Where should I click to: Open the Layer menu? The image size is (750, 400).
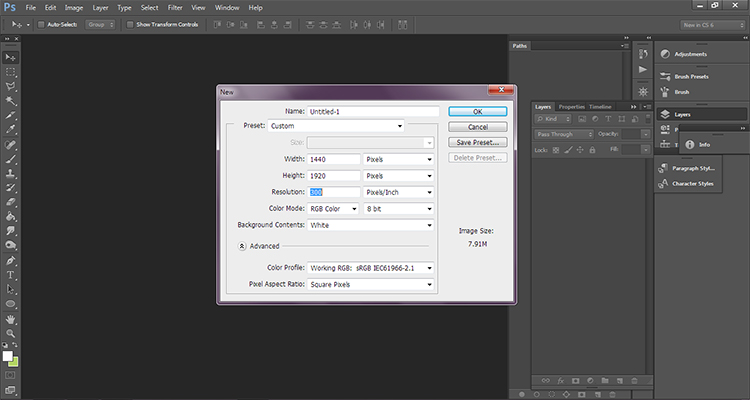(100, 8)
